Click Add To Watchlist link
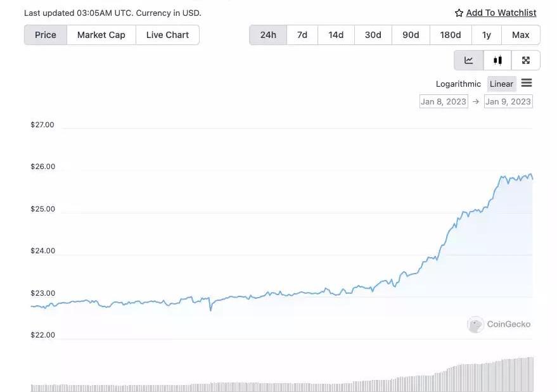Viewport: 557px width, 392px height. tap(501, 13)
